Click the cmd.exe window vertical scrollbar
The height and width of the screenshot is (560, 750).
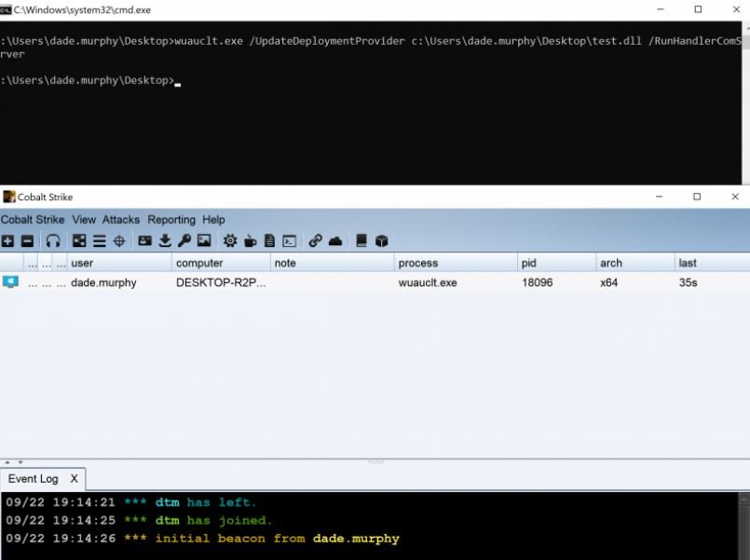[746, 102]
